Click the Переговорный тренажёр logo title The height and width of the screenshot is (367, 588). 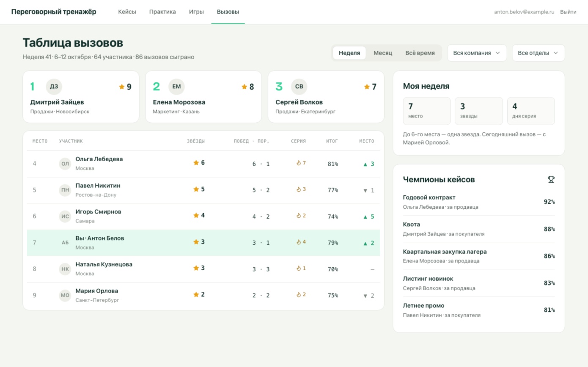tap(54, 12)
